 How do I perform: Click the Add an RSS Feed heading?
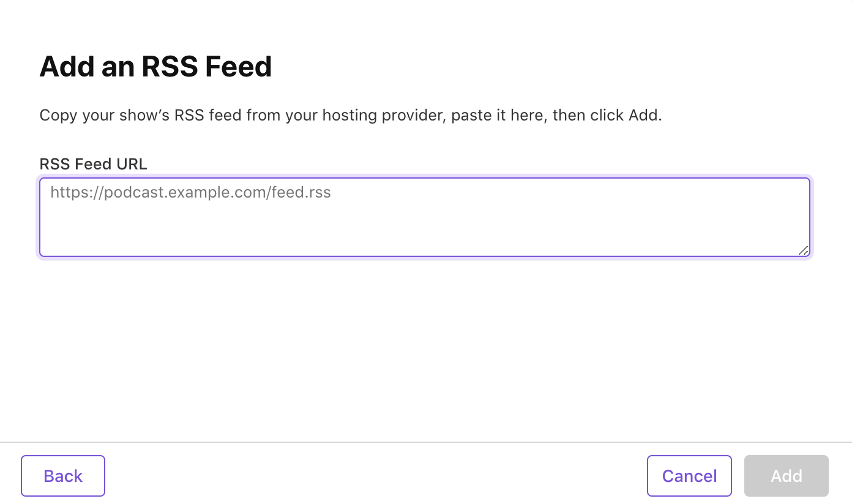point(155,66)
